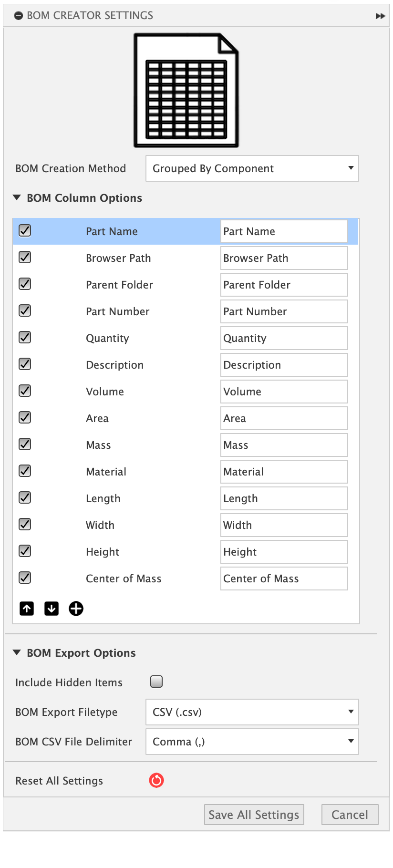Click the Quantity column name text field
393x868 pixels.
[x=284, y=338]
